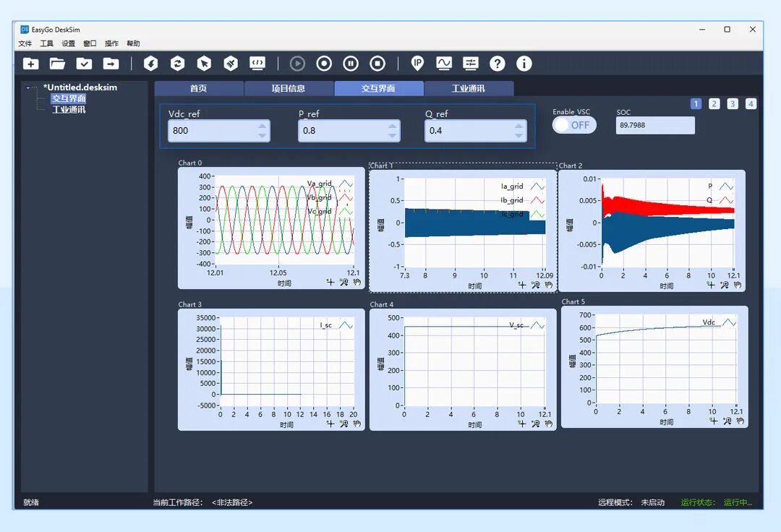Click the code display monitor icon
This screenshot has height=532, width=781.
point(257,64)
